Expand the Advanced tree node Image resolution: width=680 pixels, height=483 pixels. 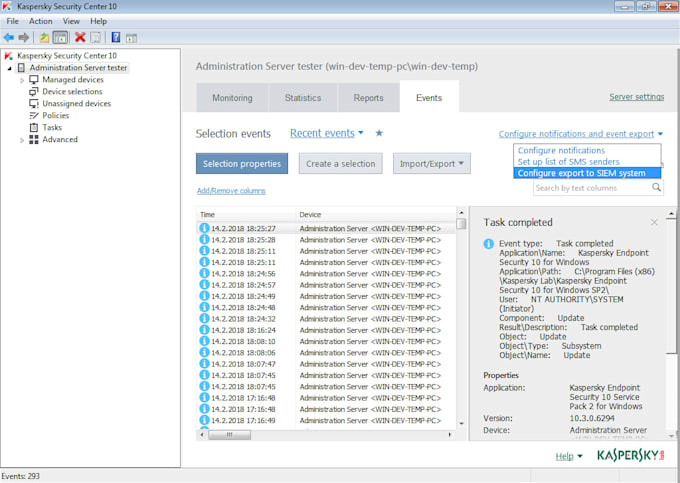pyautogui.click(x=22, y=140)
